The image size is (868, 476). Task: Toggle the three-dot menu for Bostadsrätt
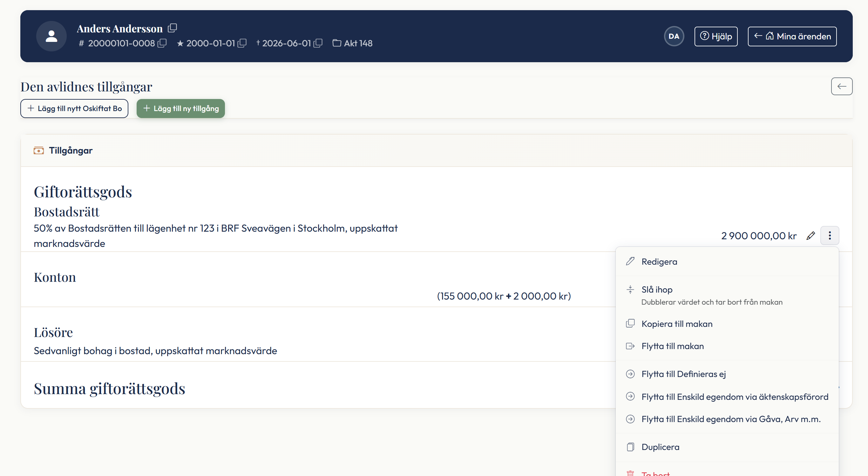click(830, 235)
